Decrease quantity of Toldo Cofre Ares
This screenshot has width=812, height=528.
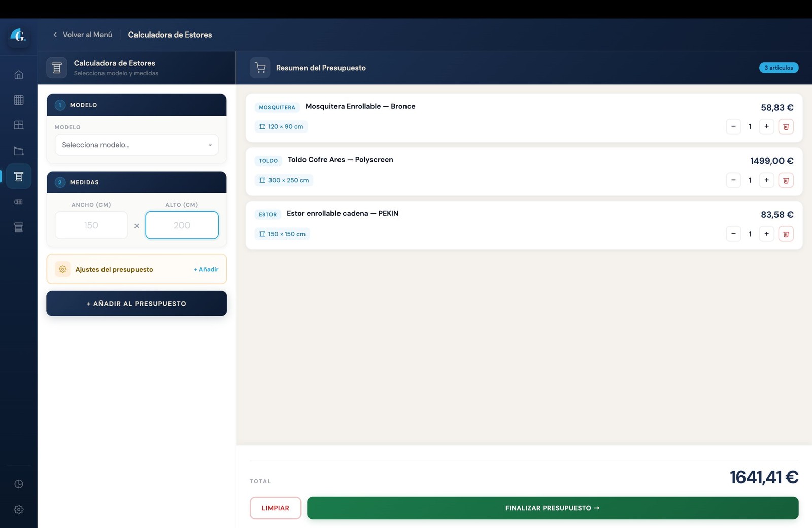click(x=733, y=180)
